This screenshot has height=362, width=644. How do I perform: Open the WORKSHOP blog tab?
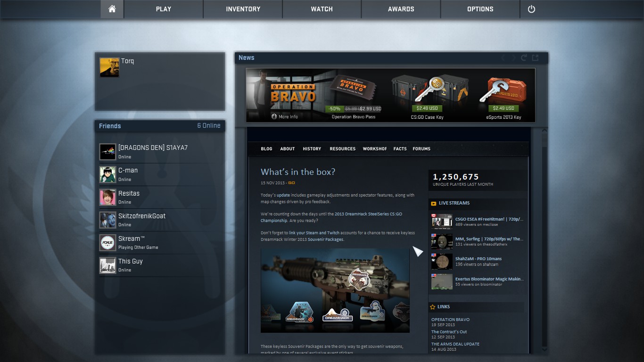click(x=375, y=149)
